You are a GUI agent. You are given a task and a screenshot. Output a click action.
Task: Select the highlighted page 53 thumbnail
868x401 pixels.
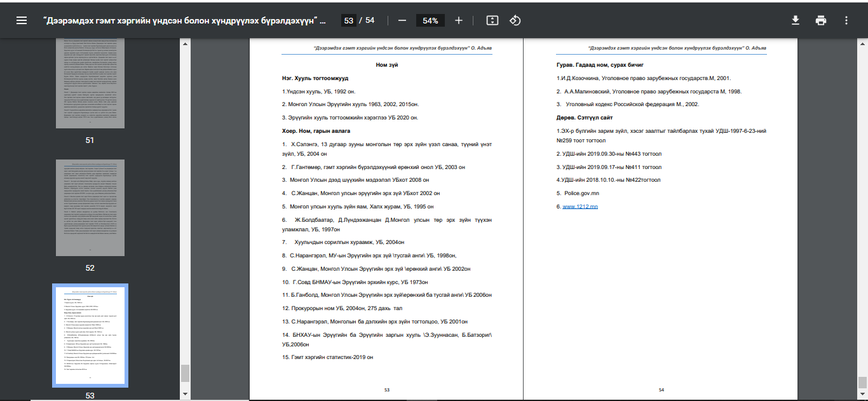tap(90, 335)
